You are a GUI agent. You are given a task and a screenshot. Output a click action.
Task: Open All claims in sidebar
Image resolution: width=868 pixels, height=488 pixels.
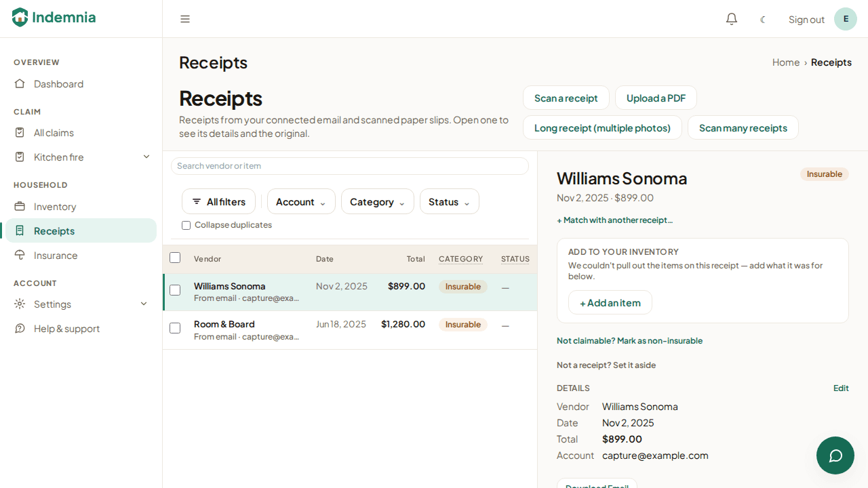point(81,133)
